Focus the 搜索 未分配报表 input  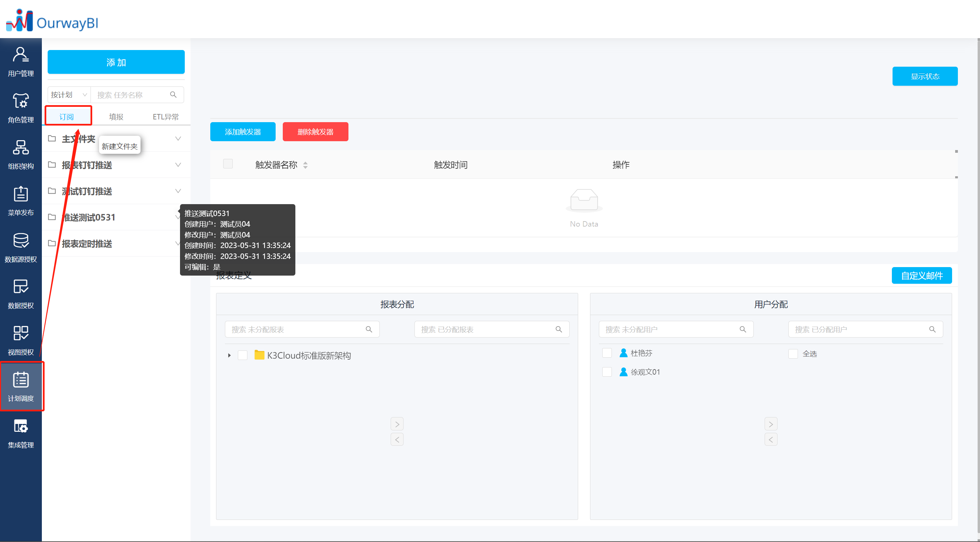point(302,329)
